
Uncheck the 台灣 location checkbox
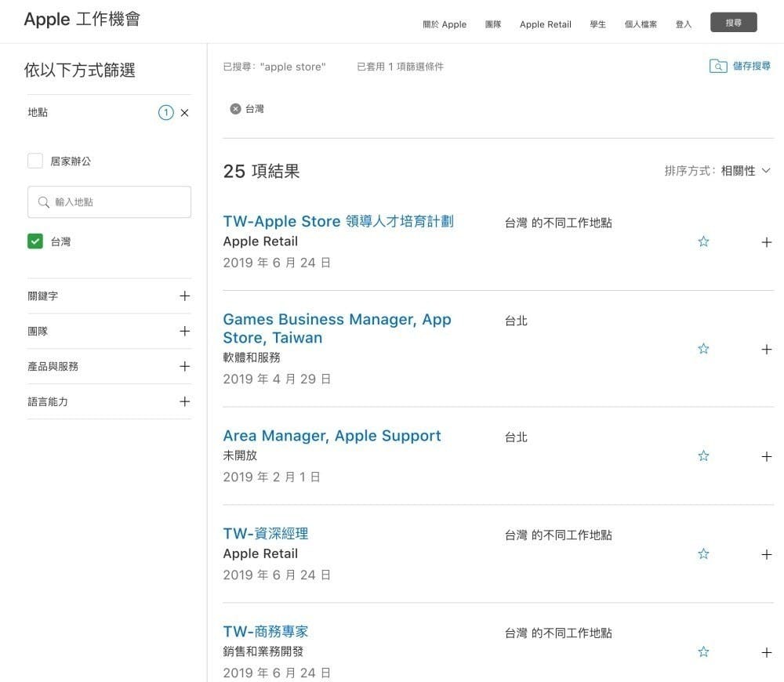point(35,241)
